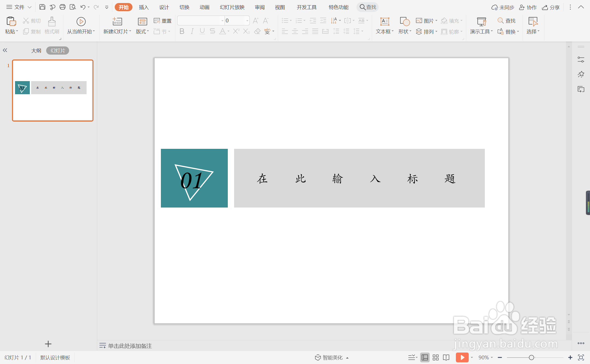The height and width of the screenshot is (364, 590).
Task: Toggle Italic formatting
Action: (x=192, y=31)
